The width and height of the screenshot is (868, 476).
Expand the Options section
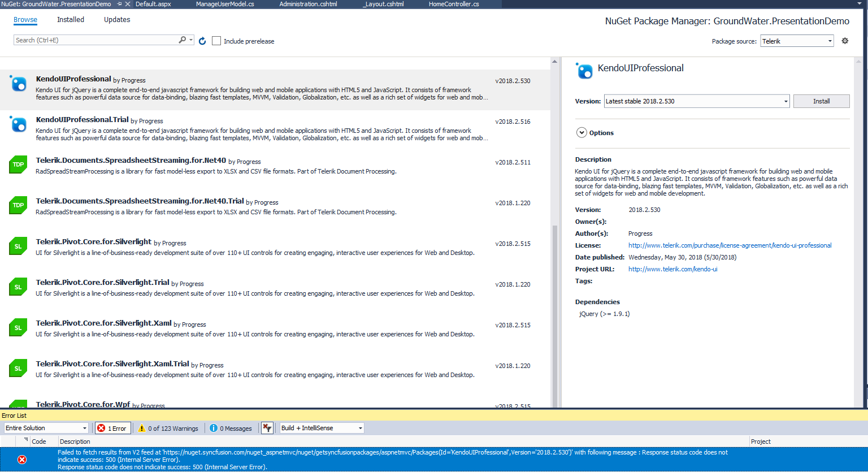coord(581,133)
